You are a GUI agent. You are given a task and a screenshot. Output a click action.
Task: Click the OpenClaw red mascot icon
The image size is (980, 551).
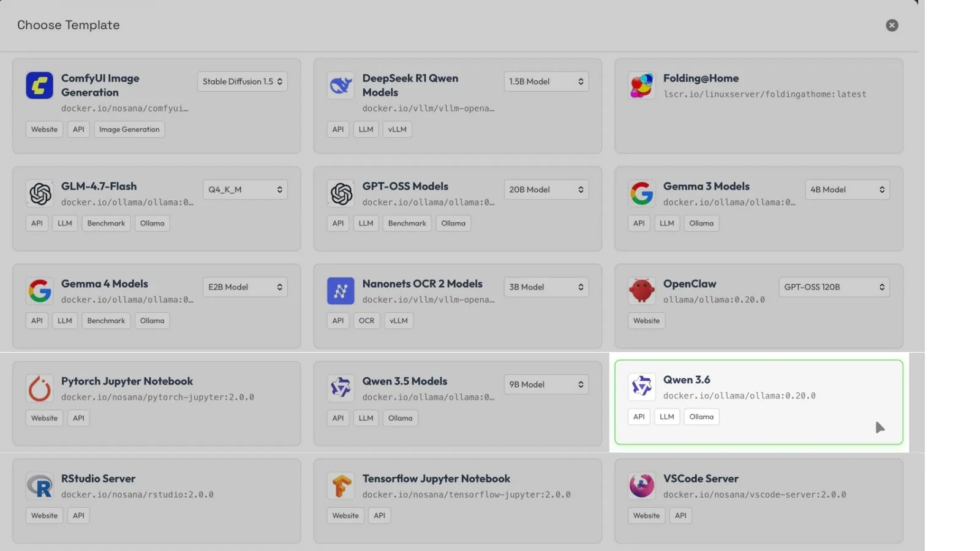[x=641, y=291]
